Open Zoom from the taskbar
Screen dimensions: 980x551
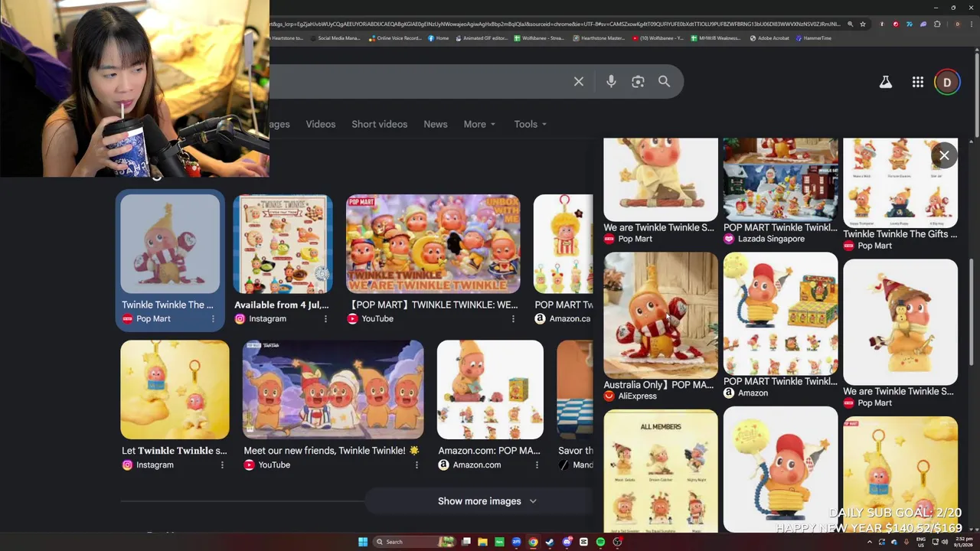(x=516, y=542)
